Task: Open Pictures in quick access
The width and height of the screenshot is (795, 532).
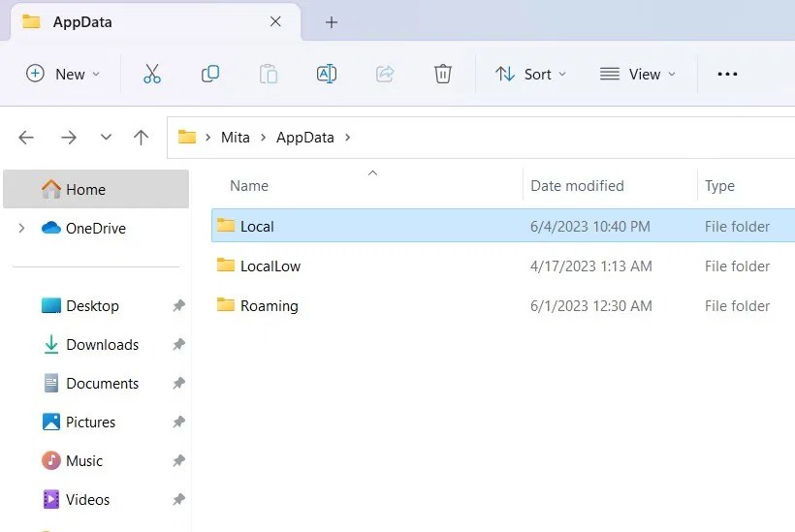Action: (x=90, y=422)
